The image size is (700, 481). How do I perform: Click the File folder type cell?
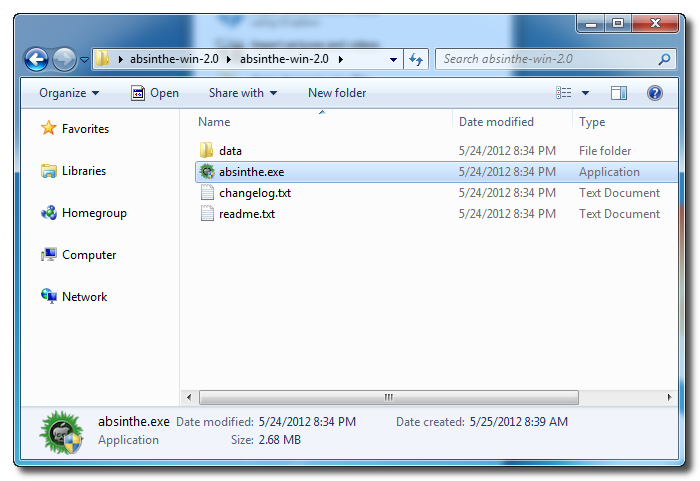coord(605,151)
